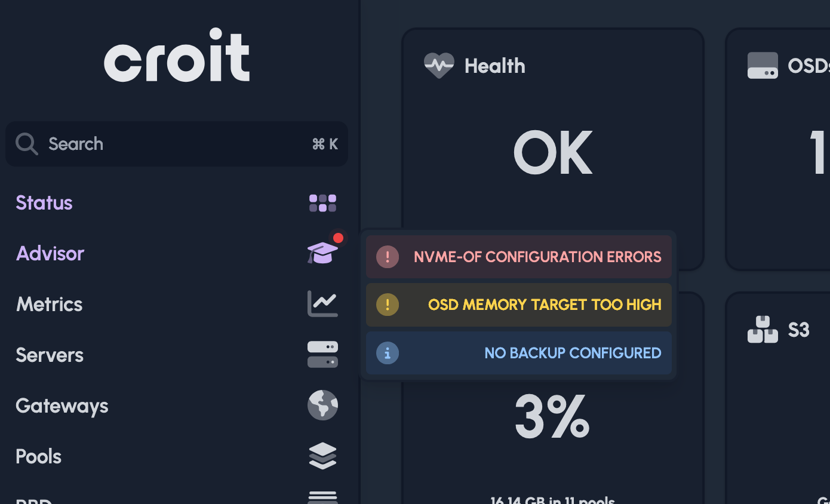Click the Servers rack icon
This screenshot has width=830, height=504.
[x=322, y=354]
